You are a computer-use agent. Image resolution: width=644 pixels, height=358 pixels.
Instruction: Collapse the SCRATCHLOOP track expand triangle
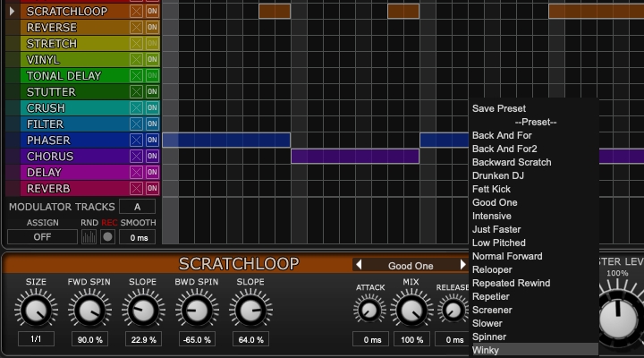[x=12, y=11]
